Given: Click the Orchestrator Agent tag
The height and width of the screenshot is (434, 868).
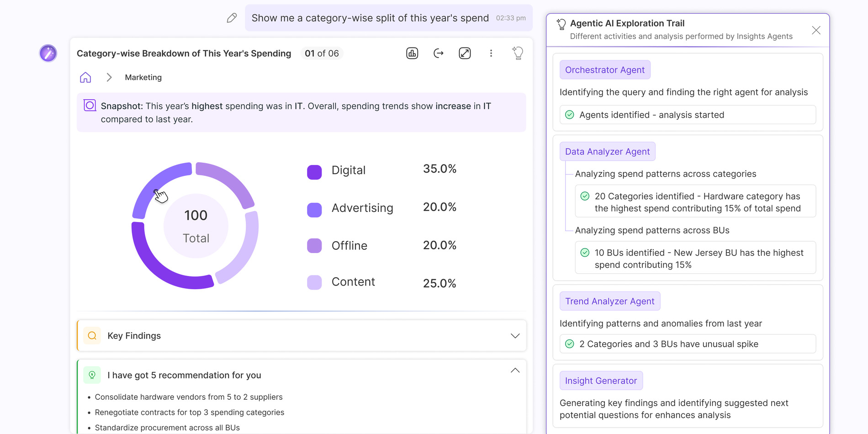Looking at the screenshot, I should [605, 70].
